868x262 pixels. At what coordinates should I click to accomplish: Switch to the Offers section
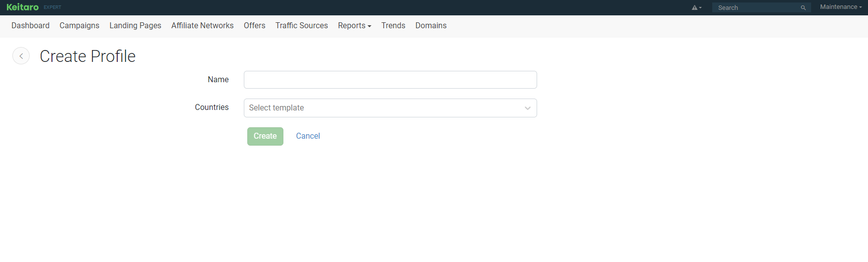254,26
